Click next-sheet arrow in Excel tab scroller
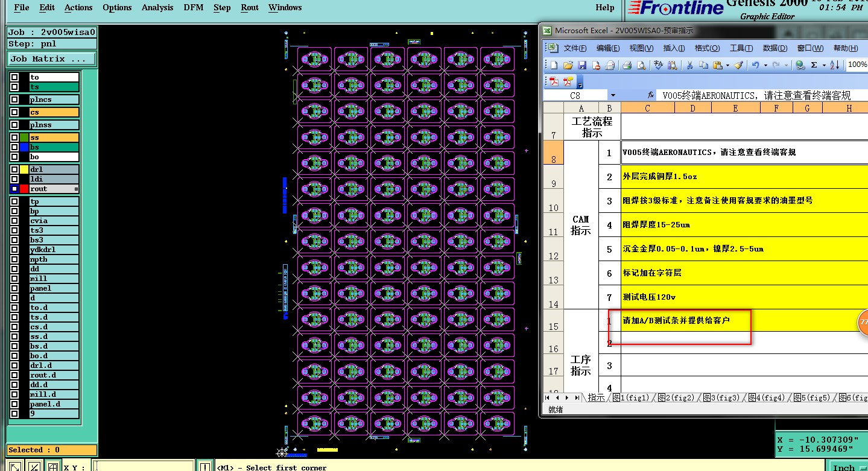 567,397
